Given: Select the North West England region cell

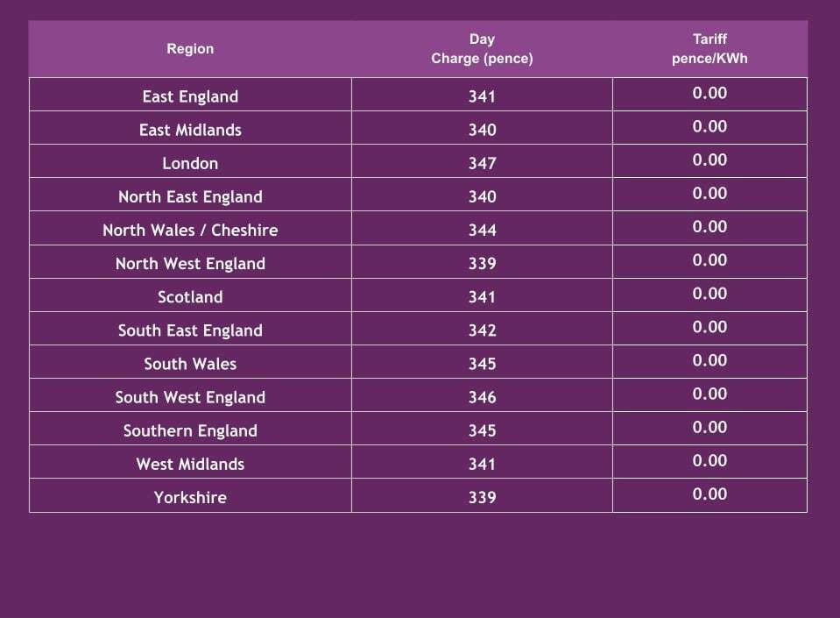Looking at the screenshot, I should [x=190, y=263].
